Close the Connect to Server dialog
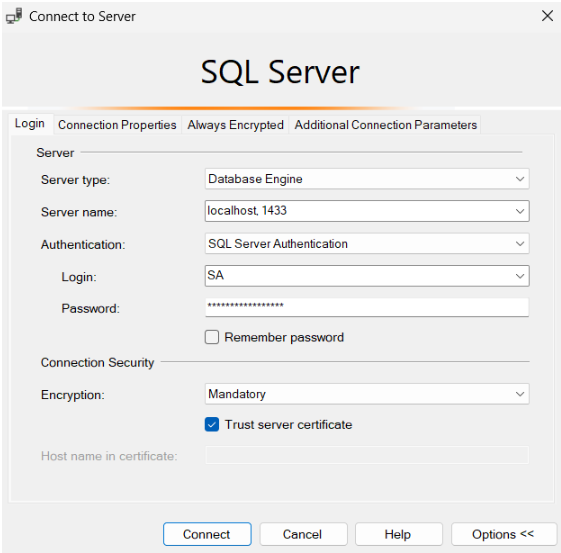This screenshot has width=561, height=553. (547, 16)
